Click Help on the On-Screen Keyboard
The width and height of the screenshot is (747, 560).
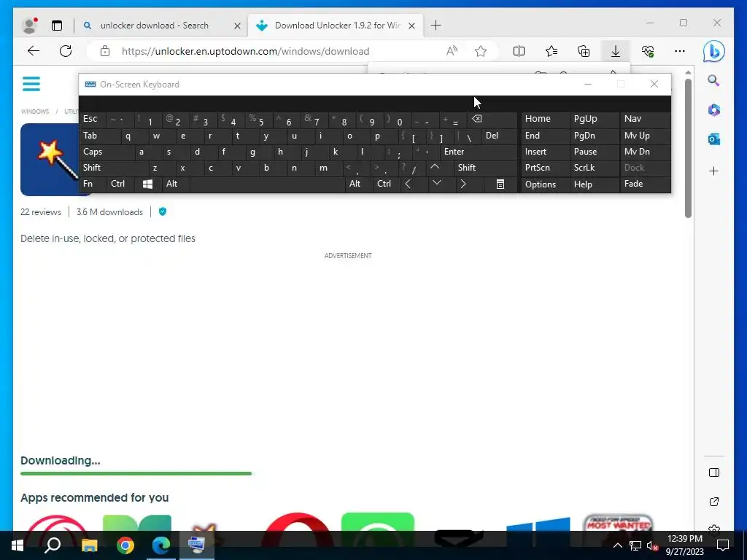coord(594,184)
